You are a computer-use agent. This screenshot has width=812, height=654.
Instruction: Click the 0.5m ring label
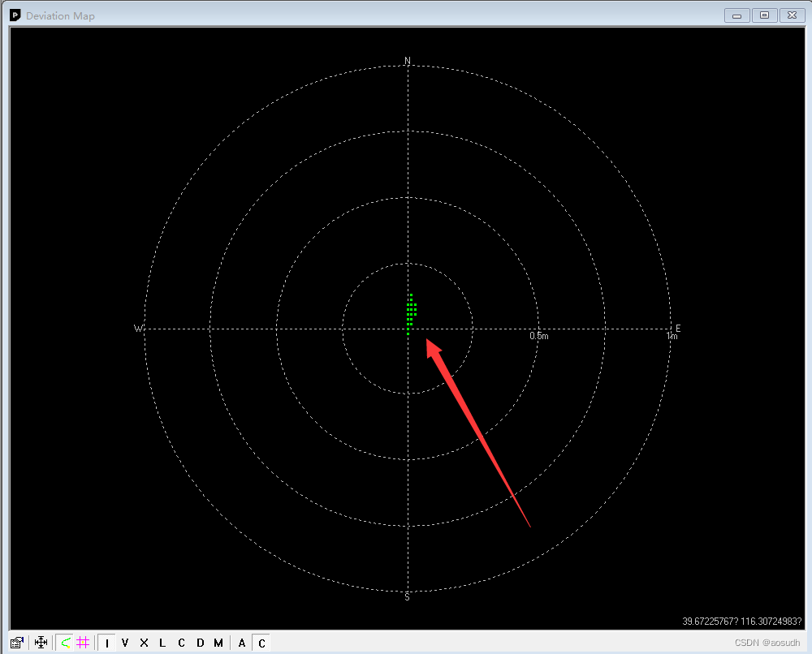click(x=539, y=336)
